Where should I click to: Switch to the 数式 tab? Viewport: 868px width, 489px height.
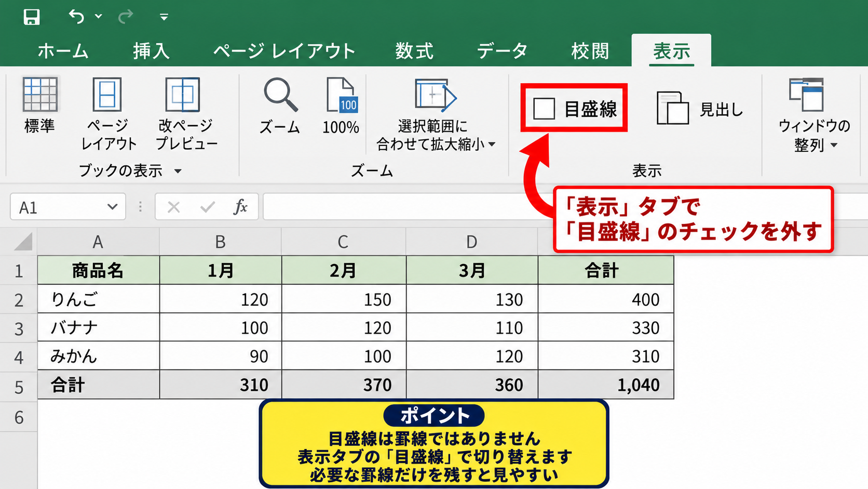coord(414,51)
